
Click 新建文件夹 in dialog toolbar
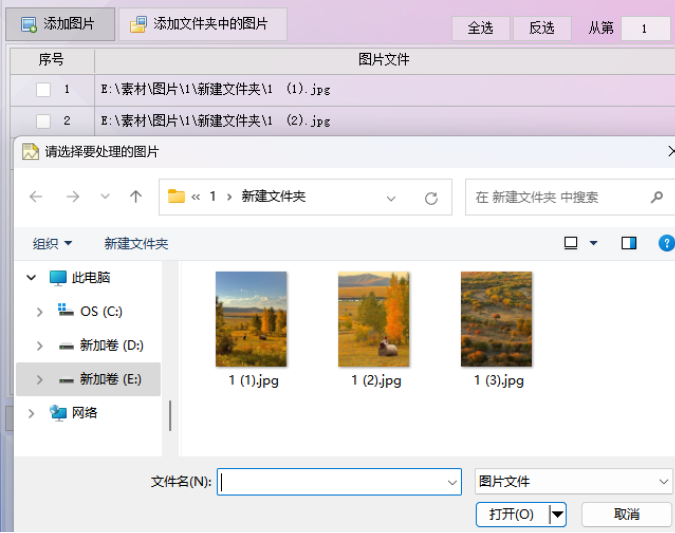136,244
